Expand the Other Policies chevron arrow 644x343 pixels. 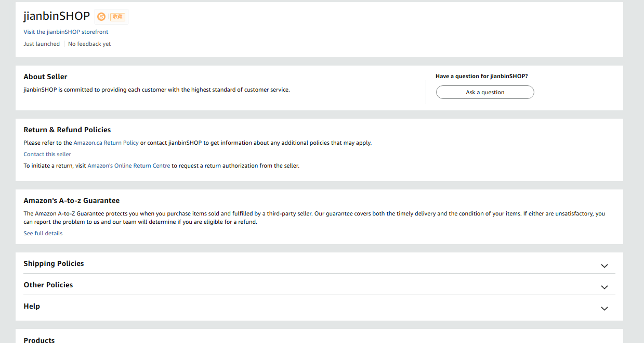(604, 287)
